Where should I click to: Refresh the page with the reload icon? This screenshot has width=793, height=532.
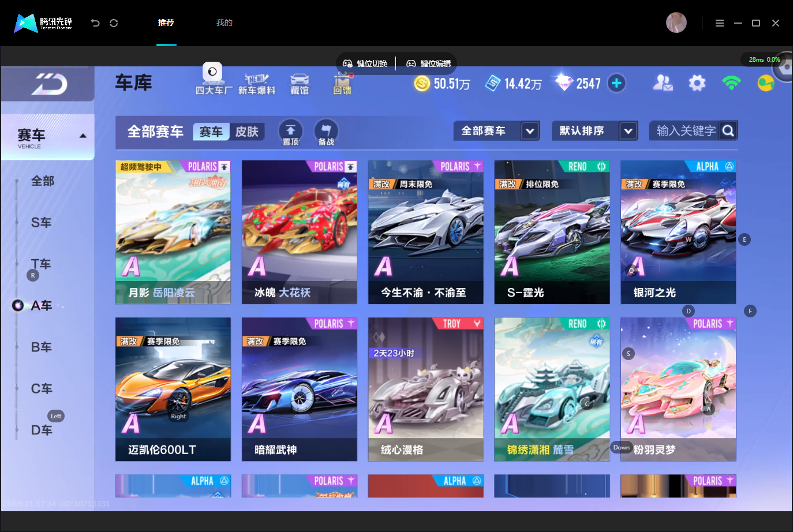point(114,23)
